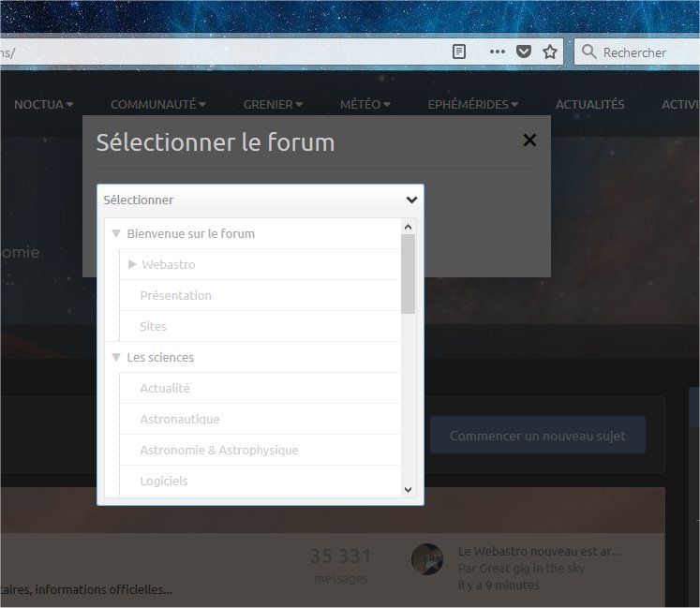
Task: Collapse Bienvenue sur le forum category
Action: pyautogui.click(x=116, y=233)
